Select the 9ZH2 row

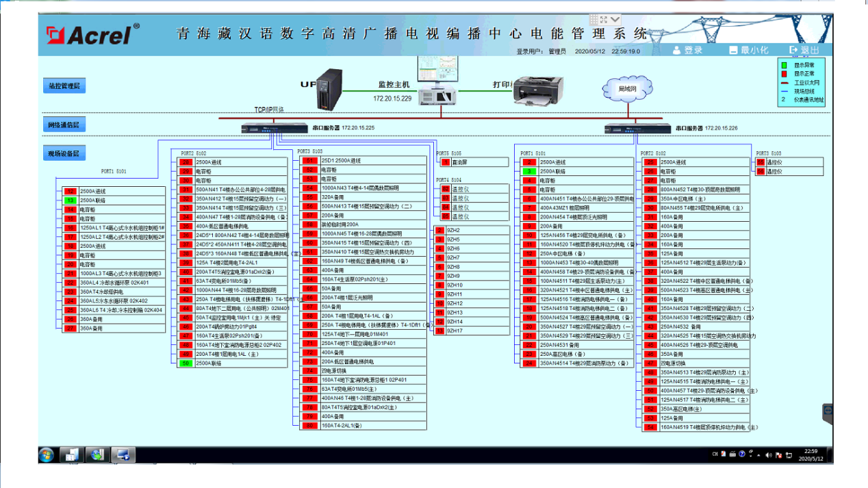click(x=472, y=231)
